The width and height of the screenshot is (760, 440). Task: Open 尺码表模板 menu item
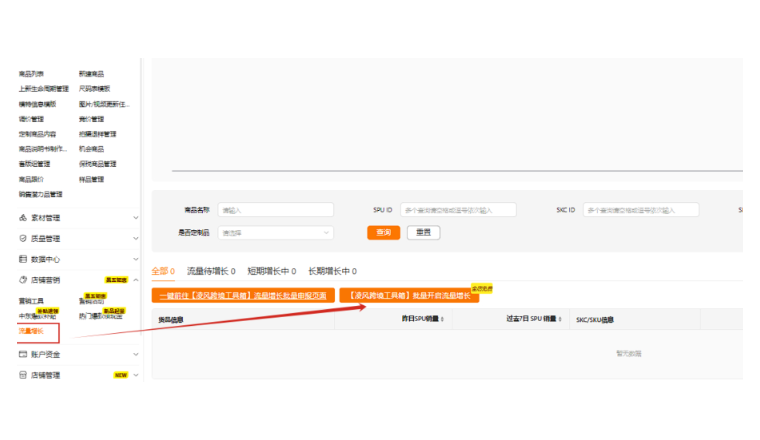(x=95, y=89)
